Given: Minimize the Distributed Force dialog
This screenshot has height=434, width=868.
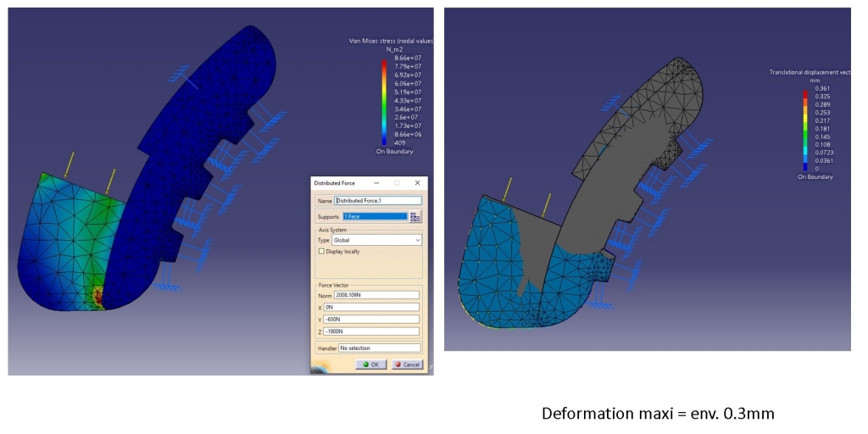Looking at the screenshot, I should [376, 183].
